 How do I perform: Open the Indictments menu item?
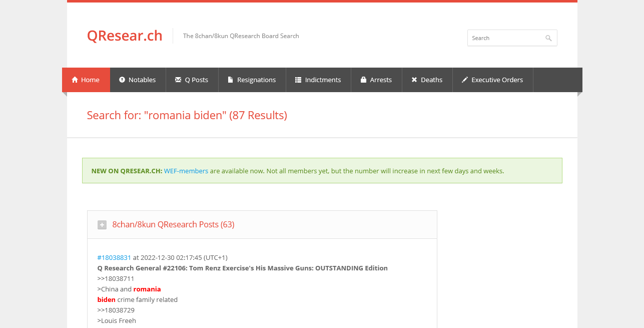pos(323,80)
